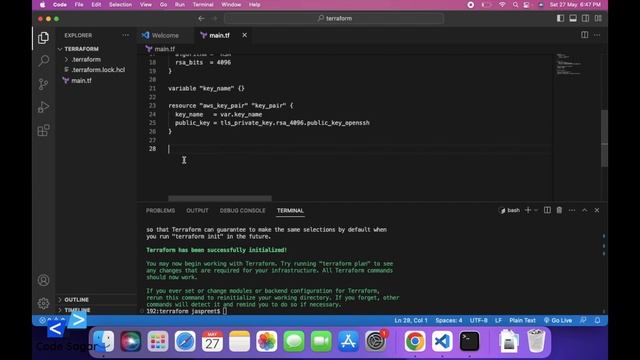Change encoding via UTF-8 status item

[x=478, y=320]
